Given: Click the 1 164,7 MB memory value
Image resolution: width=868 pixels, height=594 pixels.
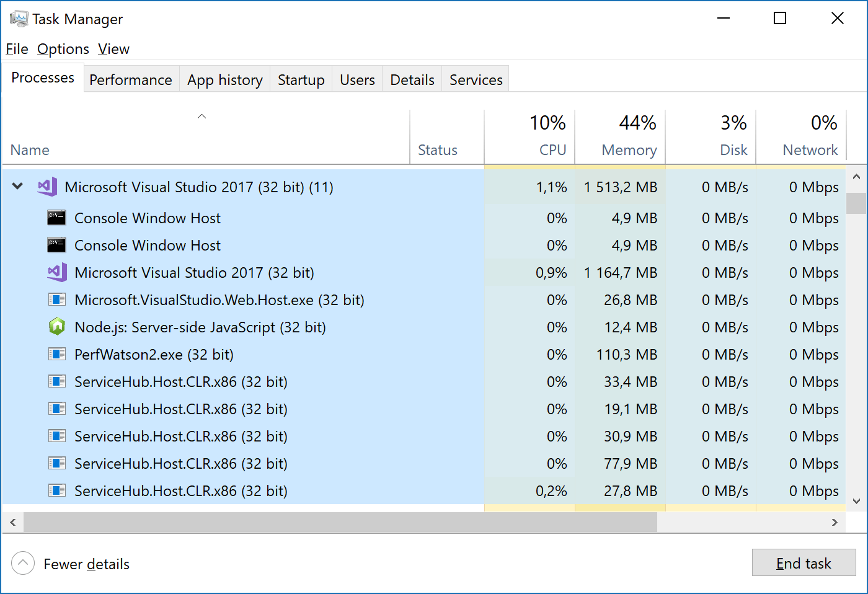Looking at the screenshot, I should coord(620,273).
